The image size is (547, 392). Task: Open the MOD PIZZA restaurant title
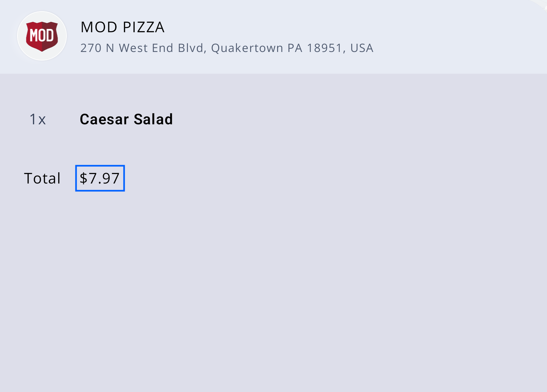tap(122, 27)
